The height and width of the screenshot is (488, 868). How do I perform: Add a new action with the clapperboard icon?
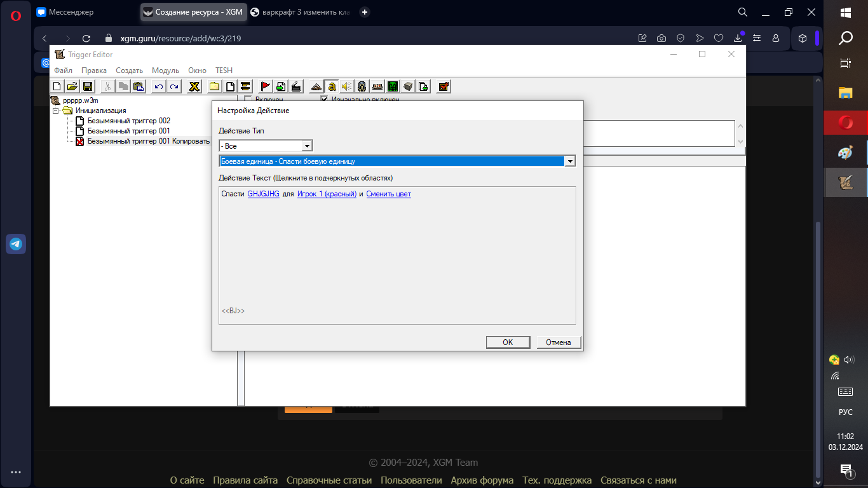(296, 86)
